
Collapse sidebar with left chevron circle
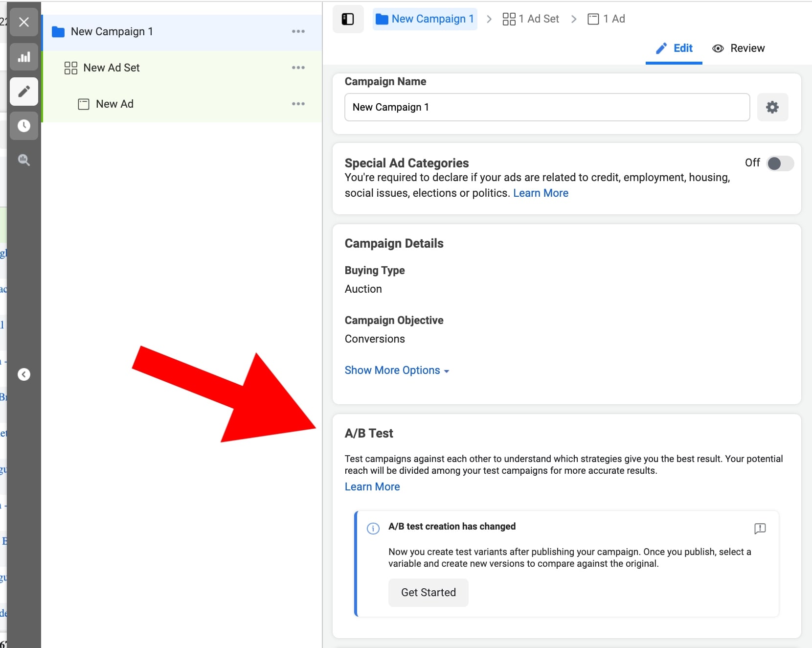tap(23, 374)
